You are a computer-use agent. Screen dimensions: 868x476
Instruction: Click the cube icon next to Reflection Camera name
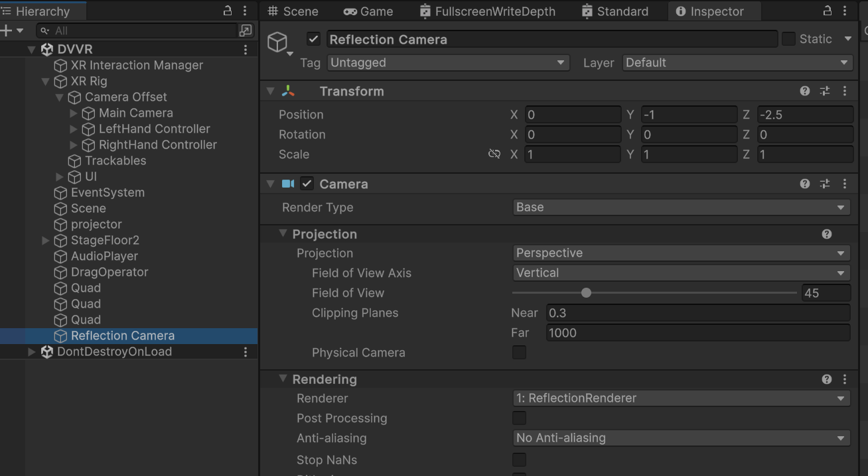point(279,40)
